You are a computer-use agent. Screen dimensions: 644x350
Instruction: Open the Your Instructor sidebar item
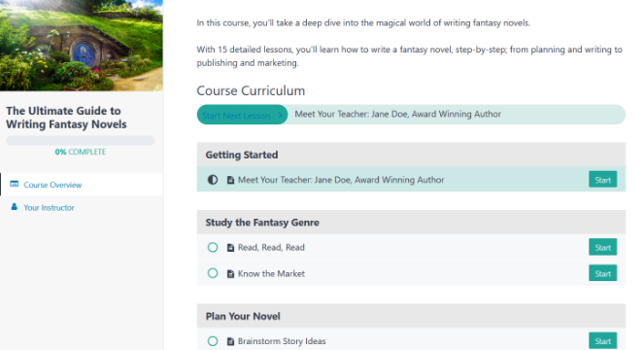coord(82,207)
